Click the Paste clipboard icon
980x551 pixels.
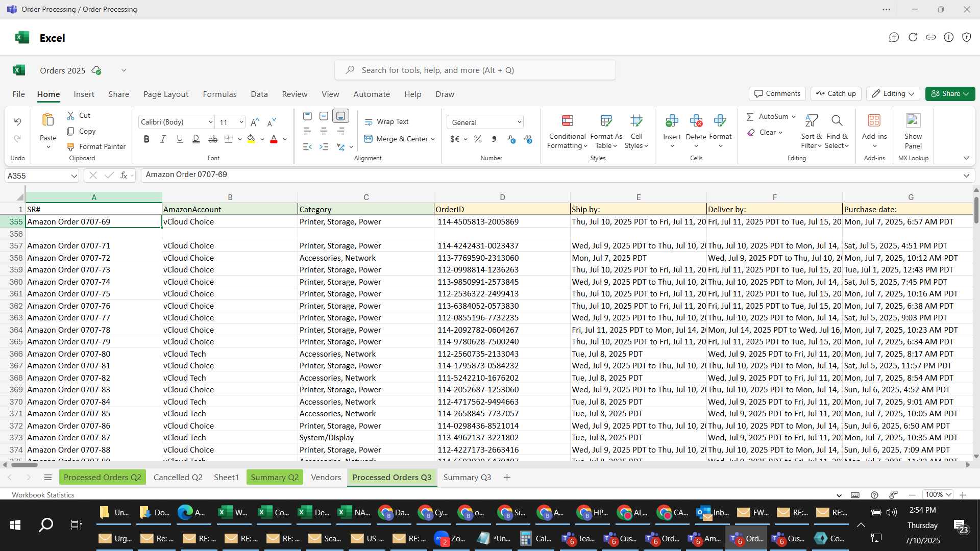48,120
